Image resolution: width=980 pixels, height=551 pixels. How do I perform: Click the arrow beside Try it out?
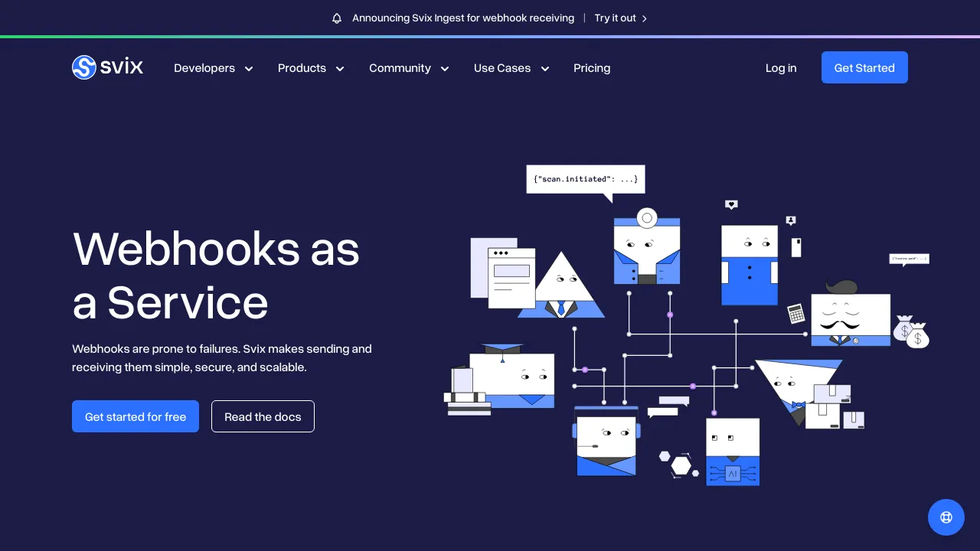(644, 18)
